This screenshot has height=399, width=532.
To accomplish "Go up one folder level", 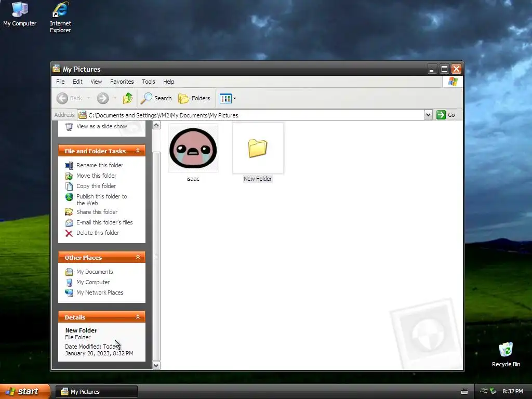I will point(128,98).
